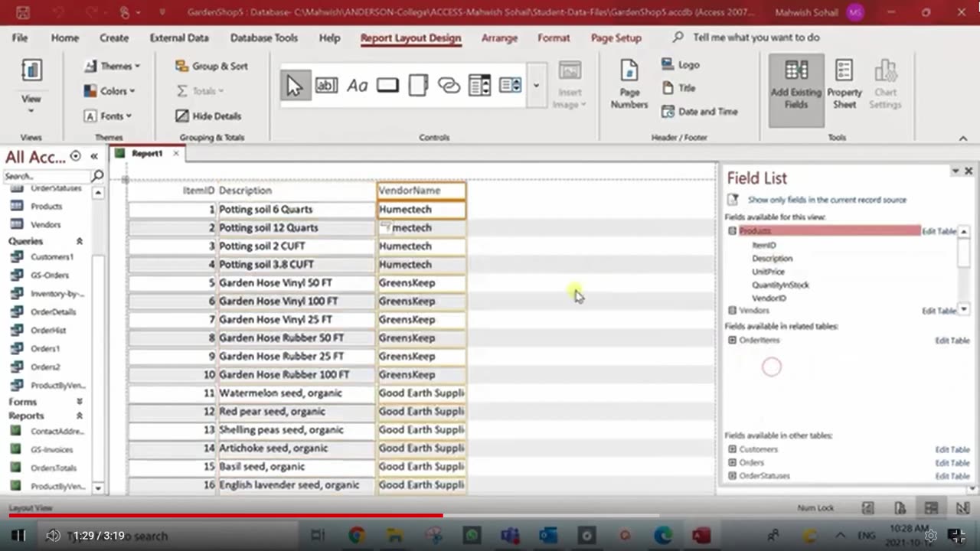Click Group & Sort
This screenshot has height=551, width=980.
(211, 66)
